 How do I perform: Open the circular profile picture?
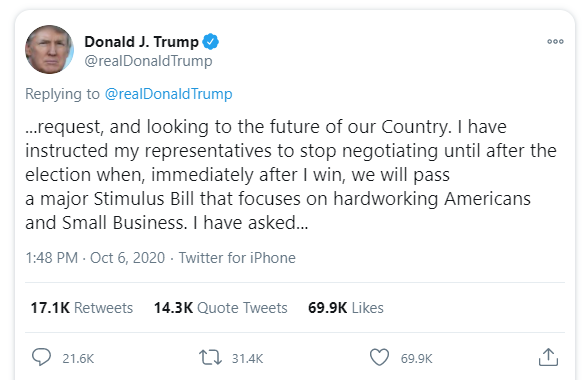(49, 49)
